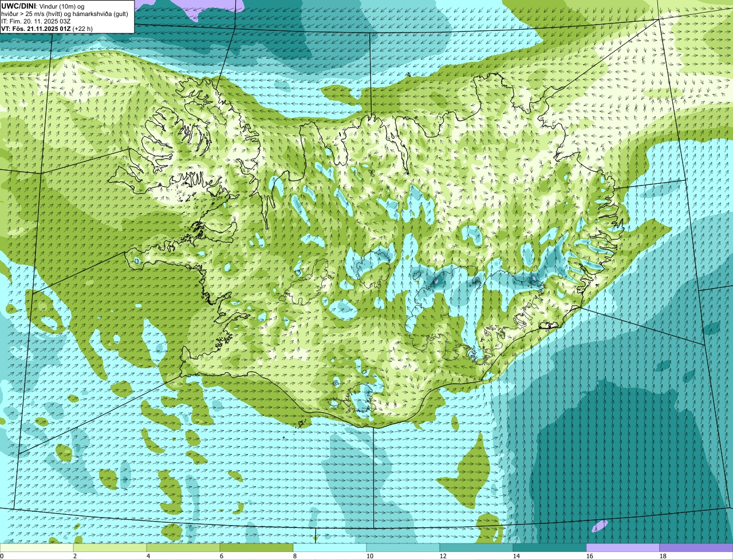Click the legend scale label "16"
The height and width of the screenshot is (560, 733).
click(x=590, y=556)
